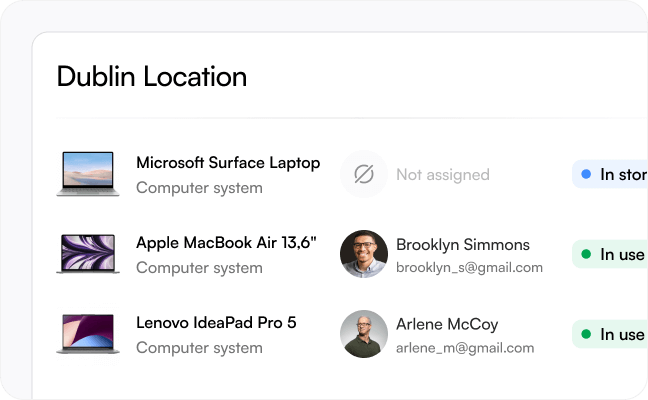
Task: Click Computer system under Microsoft Surface Laptop
Action: 200,188
